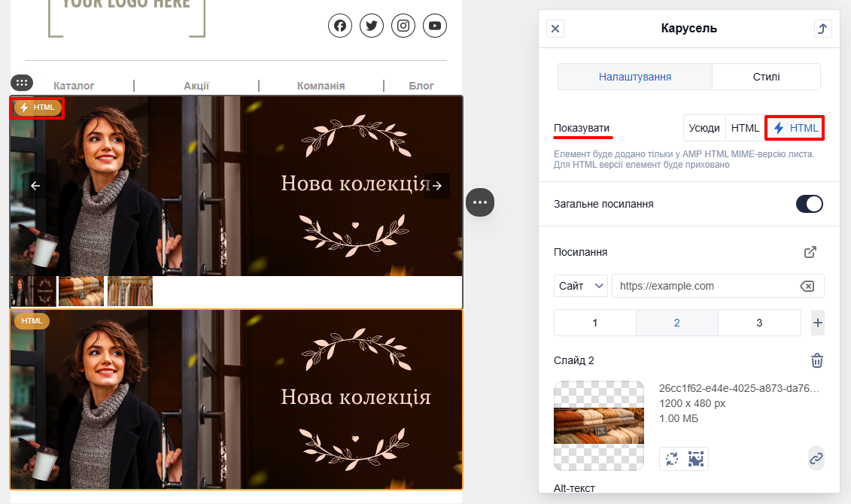The height and width of the screenshot is (504, 851).
Task: Select second carousel thumbnail with sweaters
Action: pos(81,291)
